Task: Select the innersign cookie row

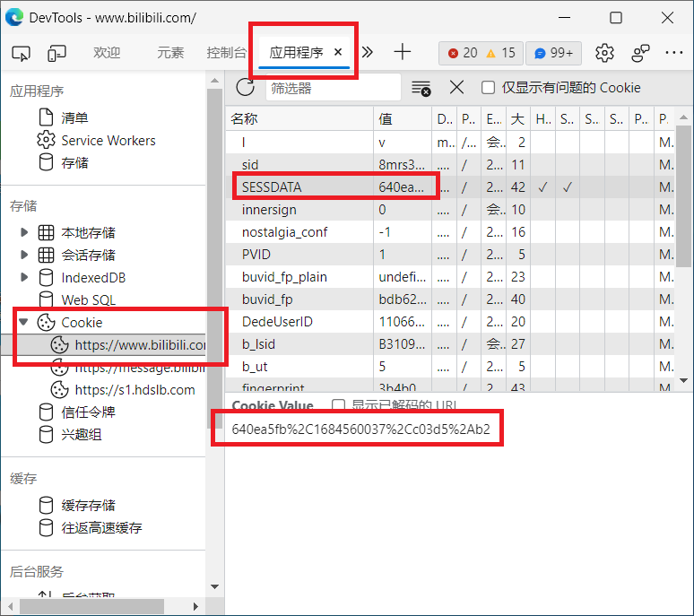Action: point(450,209)
